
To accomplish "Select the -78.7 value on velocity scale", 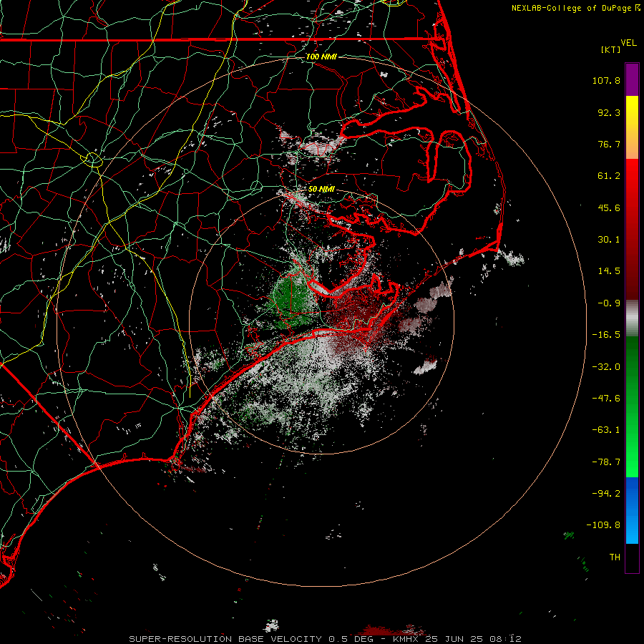I will point(606,462).
